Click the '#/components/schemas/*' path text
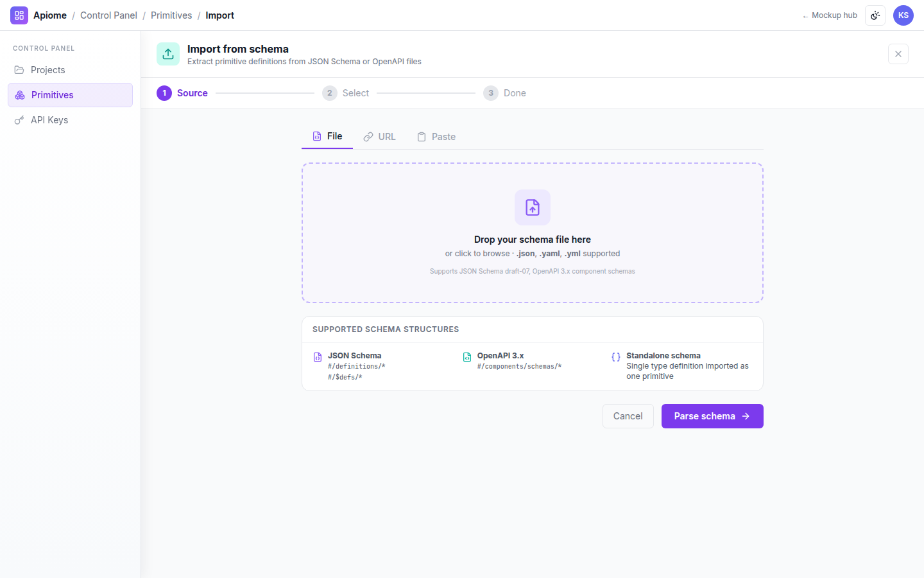 (519, 366)
